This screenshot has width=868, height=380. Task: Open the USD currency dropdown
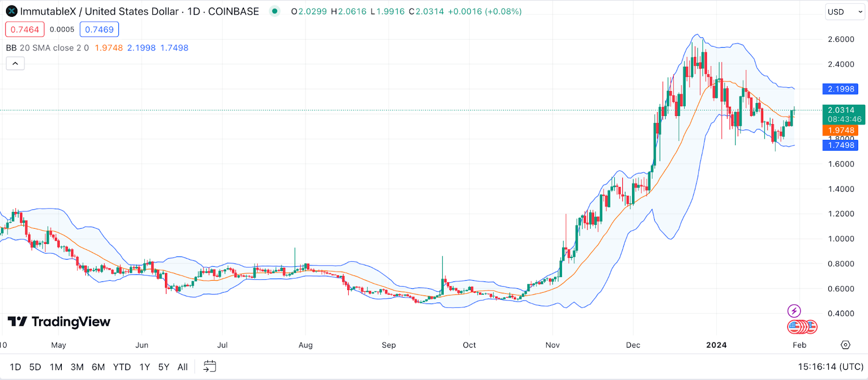pos(845,12)
